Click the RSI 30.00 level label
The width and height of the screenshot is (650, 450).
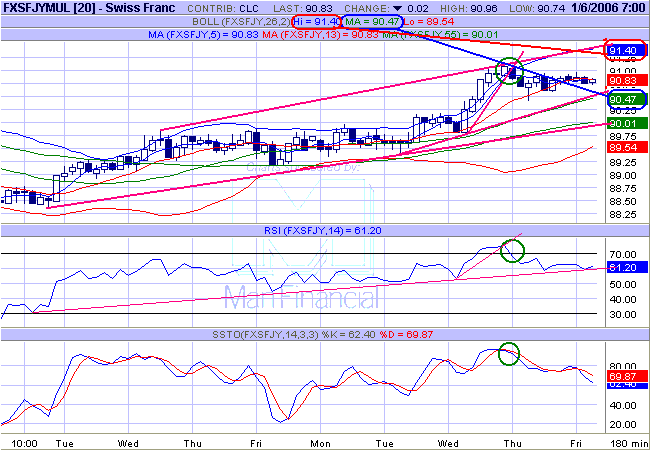click(624, 315)
